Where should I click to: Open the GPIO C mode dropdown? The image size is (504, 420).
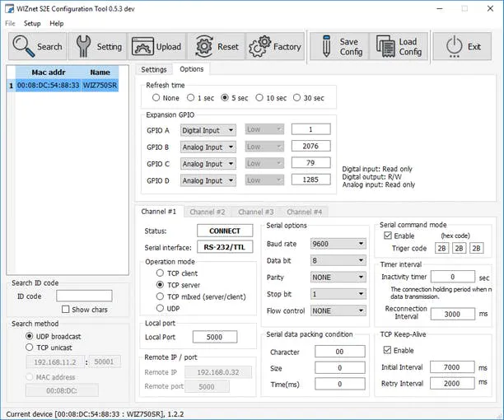click(x=208, y=164)
